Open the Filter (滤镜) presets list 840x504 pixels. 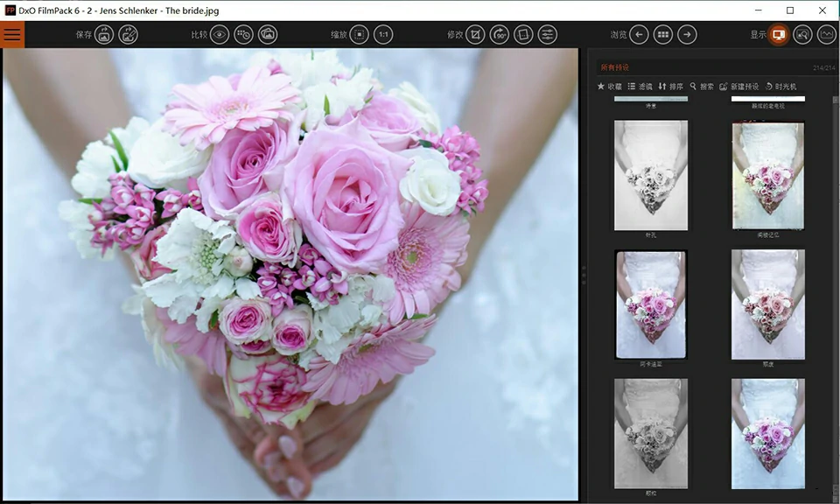(x=640, y=87)
